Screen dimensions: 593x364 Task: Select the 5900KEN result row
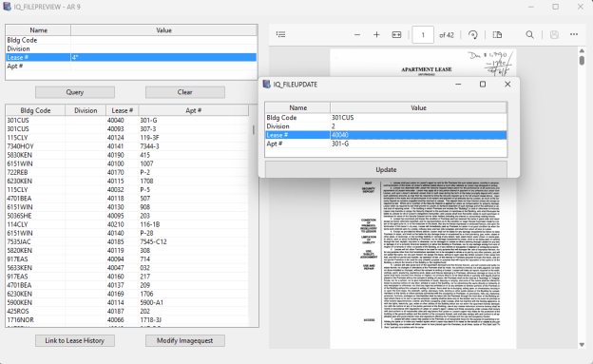point(127,303)
